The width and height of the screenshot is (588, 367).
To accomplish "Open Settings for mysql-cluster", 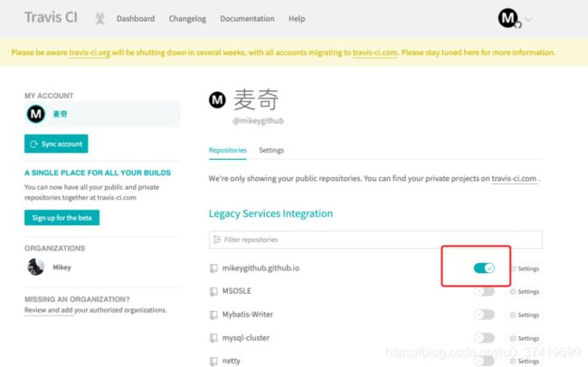I will tap(525, 338).
